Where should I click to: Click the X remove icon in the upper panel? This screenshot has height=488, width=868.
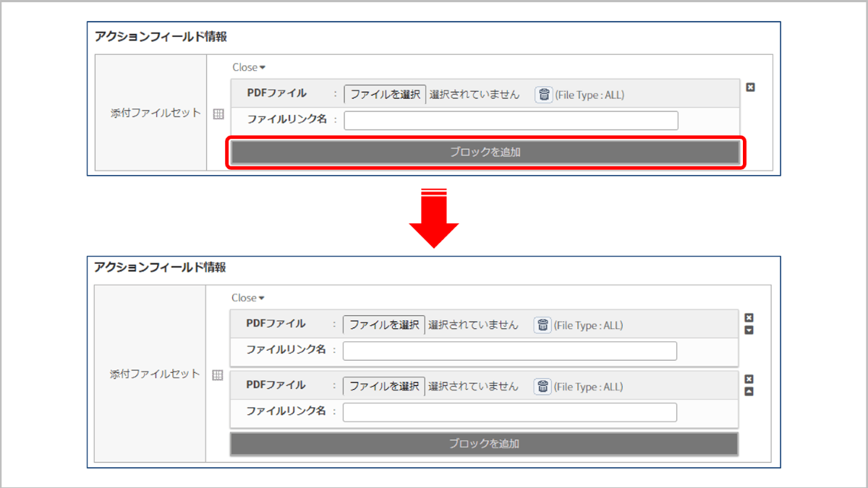(x=750, y=87)
